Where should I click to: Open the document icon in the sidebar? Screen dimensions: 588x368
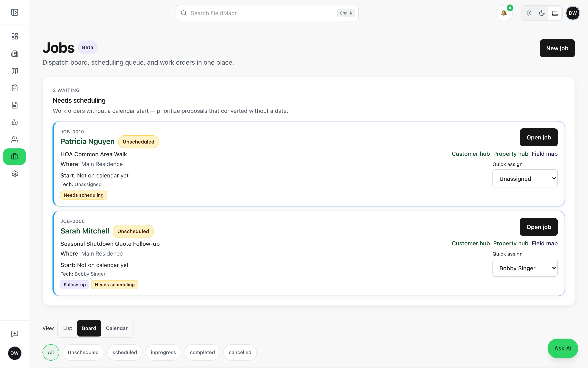coord(14,105)
